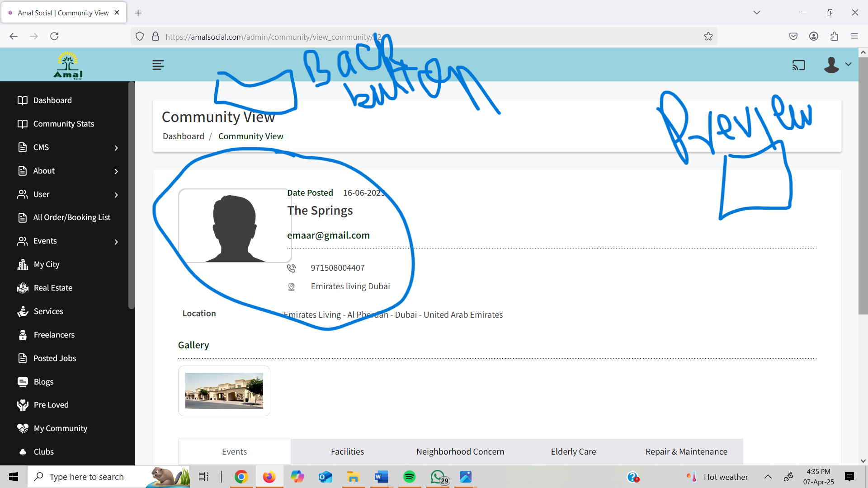Click the My City buildings icon

(23, 264)
